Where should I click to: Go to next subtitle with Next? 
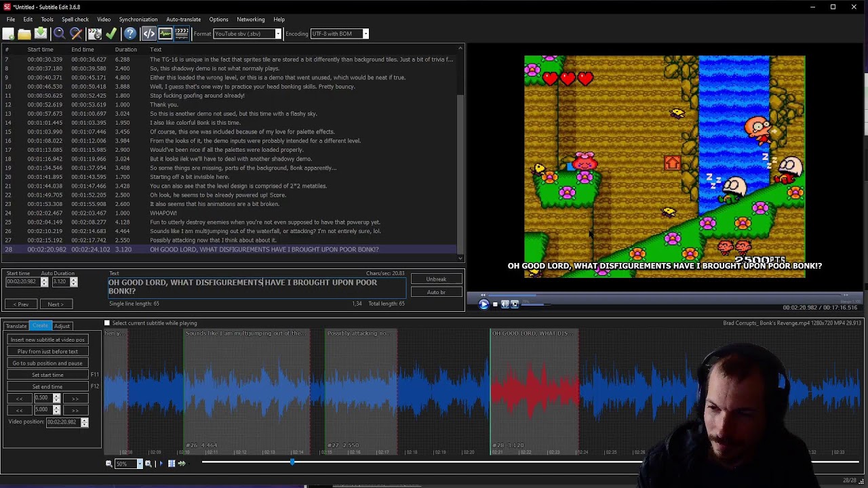(x=55, y=304)
